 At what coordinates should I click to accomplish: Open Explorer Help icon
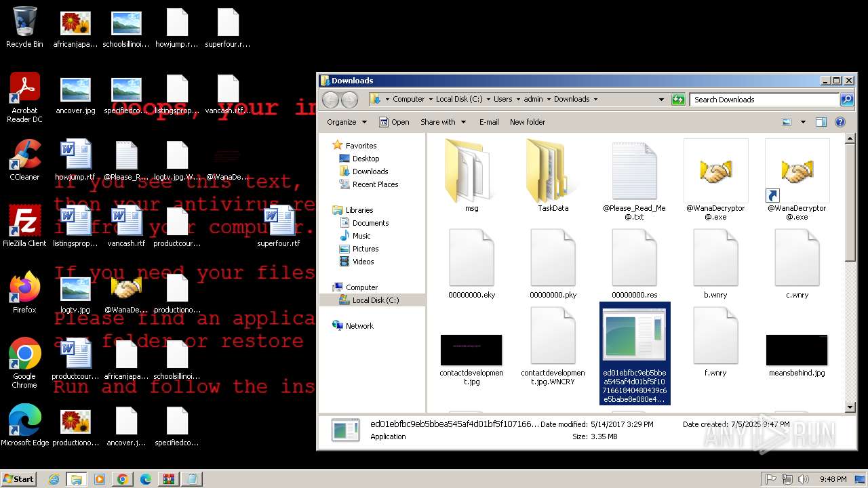[840, 122]
